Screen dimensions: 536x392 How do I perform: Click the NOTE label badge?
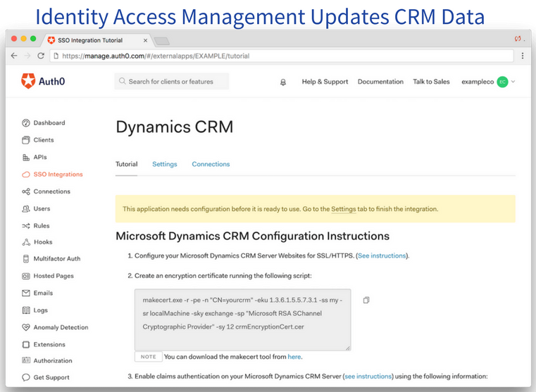click(149, 357)
